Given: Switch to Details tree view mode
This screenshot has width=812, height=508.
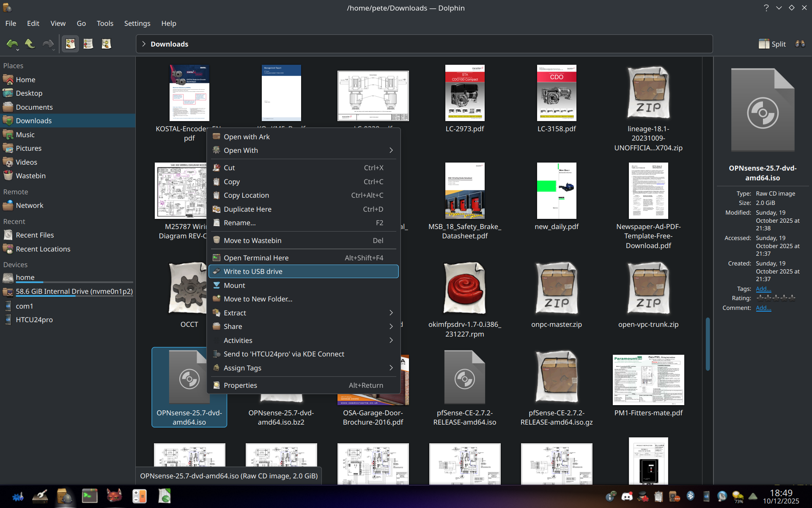Looking at the screenshot, I should 106,44.
